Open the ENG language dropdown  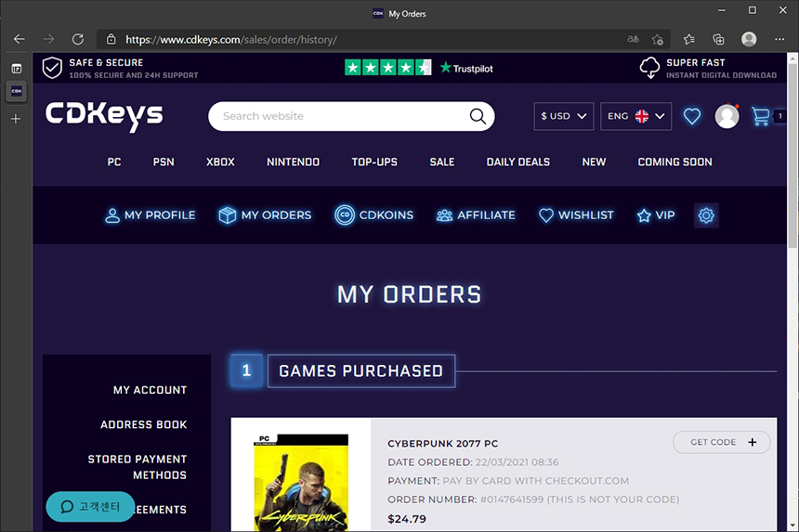pyautogui.click(x=635, y=116)
